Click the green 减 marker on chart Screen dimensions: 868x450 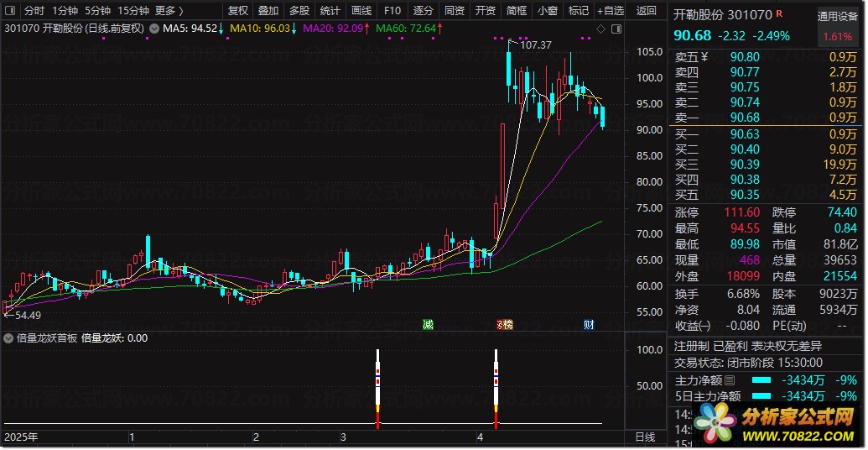pos(428,325)
